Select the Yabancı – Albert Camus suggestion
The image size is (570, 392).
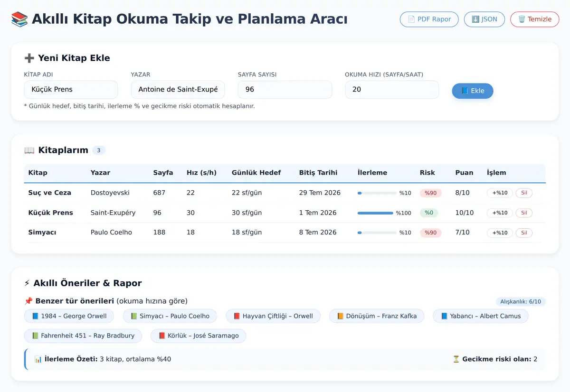[481, 316]
